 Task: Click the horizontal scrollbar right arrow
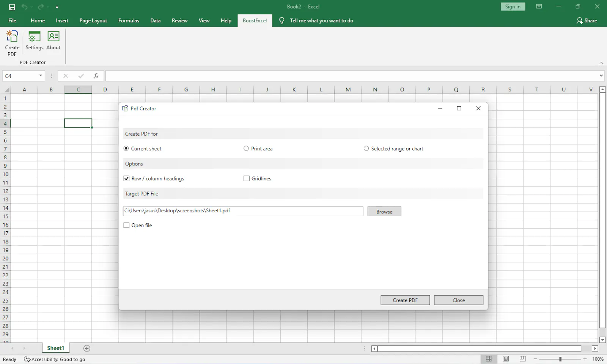click(595, 348)
